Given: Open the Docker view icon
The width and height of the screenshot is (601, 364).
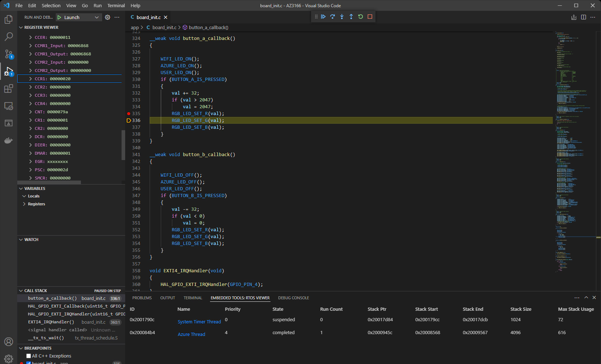Looking at the screenshot, I should [9, 140].
